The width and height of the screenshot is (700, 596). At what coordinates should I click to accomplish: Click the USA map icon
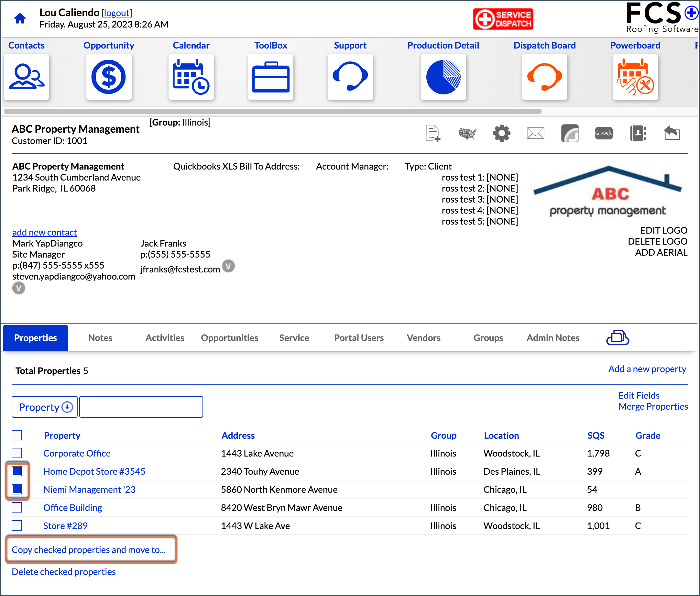click(467, 133)
